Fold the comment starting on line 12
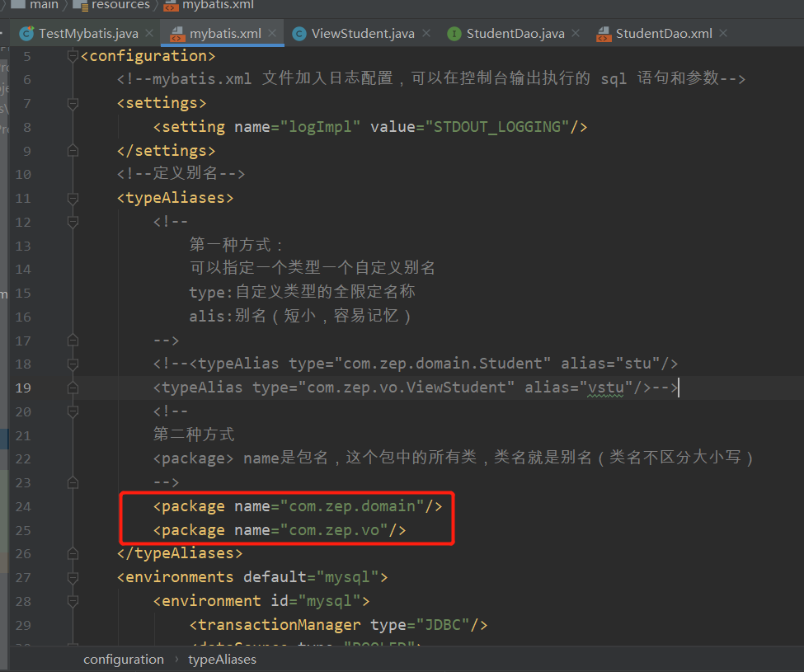804x672 pixels. pos(73,222)
